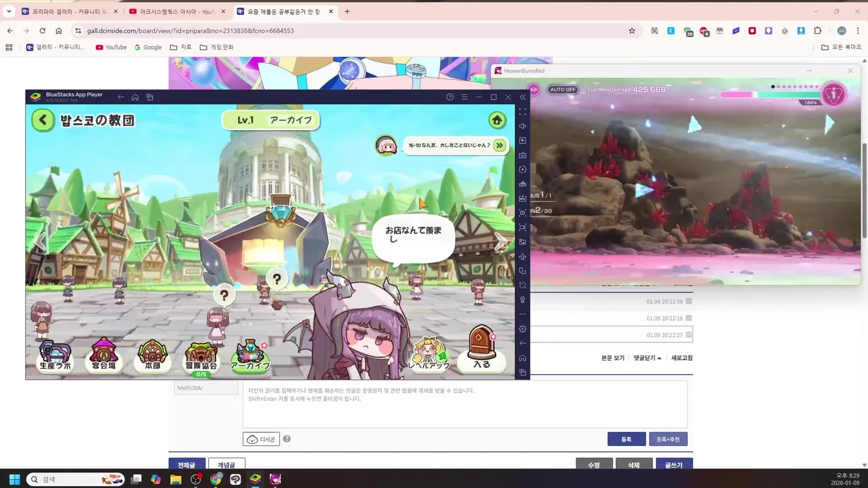Click 새로고침 to refresh comments
The width and height of the screenshot is (868, 488).
[682, 358]
